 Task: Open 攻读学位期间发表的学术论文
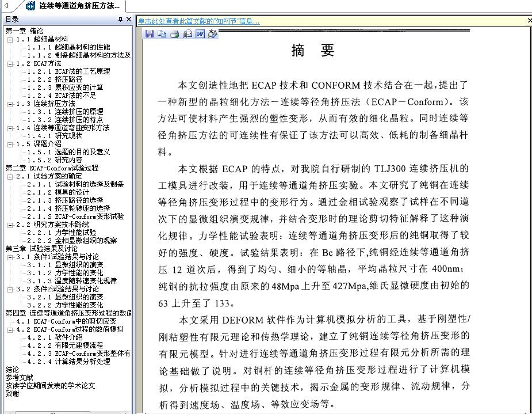[x=50, y=385]
